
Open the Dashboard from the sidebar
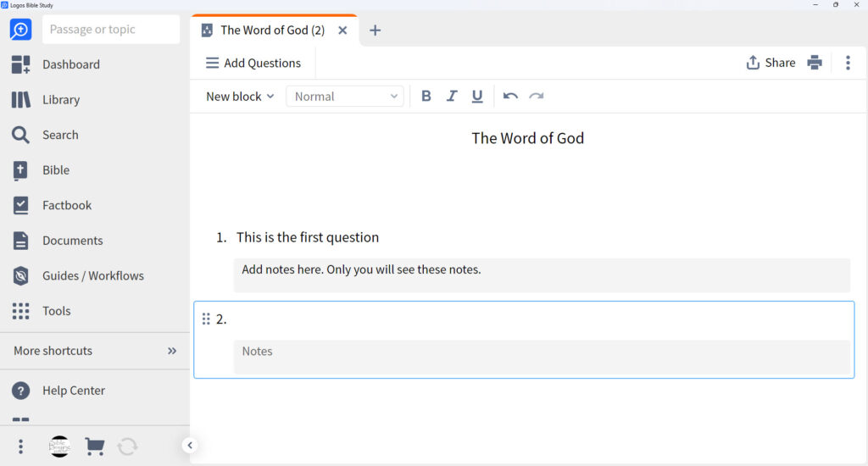[55, 64]
